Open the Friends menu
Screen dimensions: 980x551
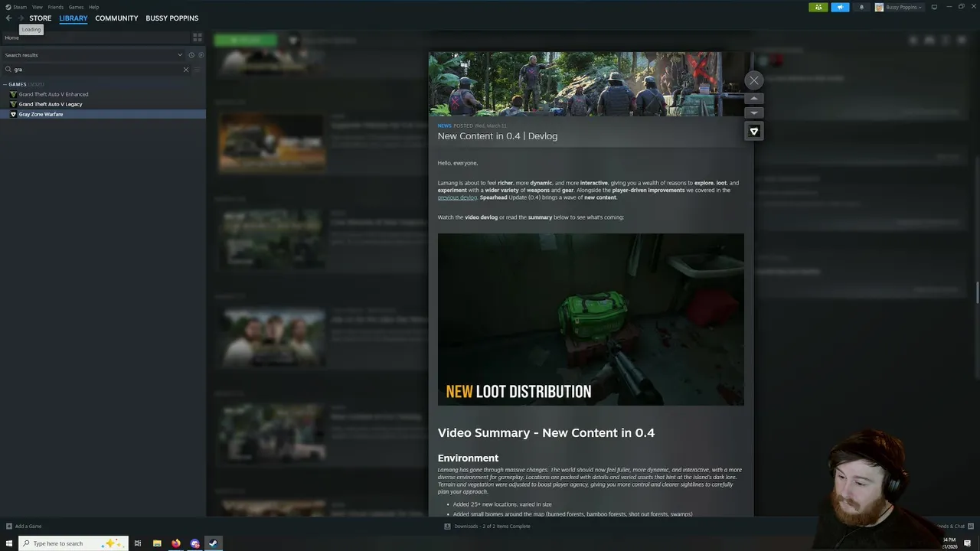click(x=56, y=7)
